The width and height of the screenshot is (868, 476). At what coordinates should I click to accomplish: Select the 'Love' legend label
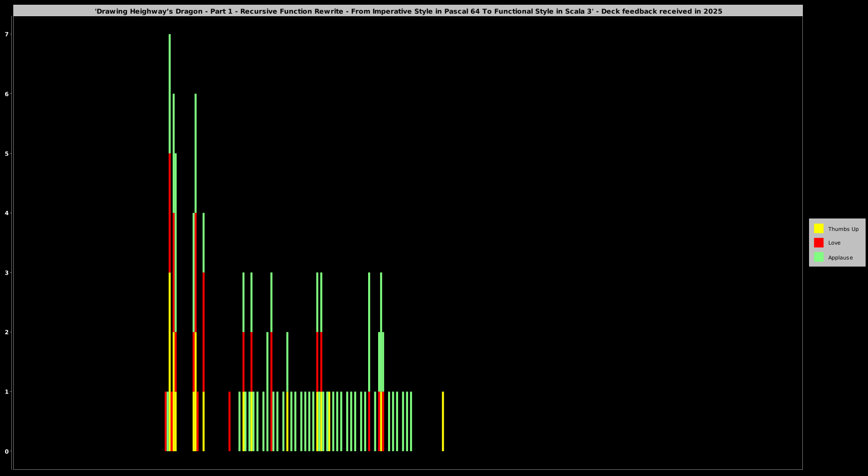pos(834,243)
